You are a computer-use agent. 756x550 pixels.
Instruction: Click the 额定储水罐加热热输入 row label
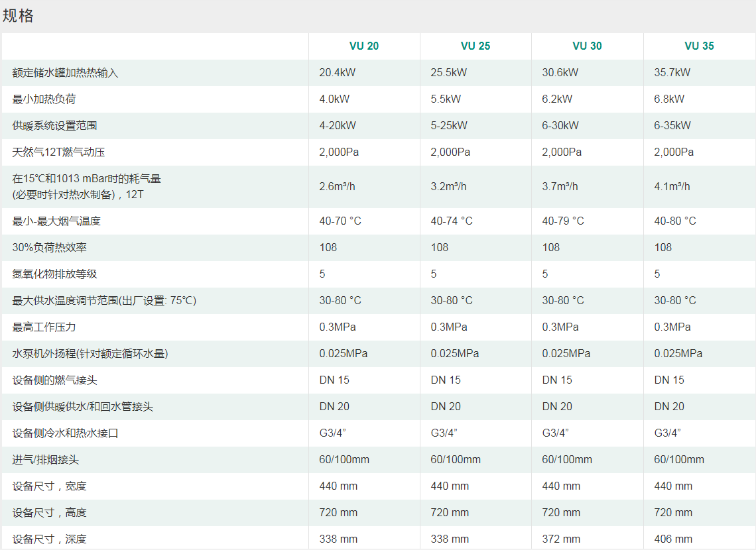(65, 72)
